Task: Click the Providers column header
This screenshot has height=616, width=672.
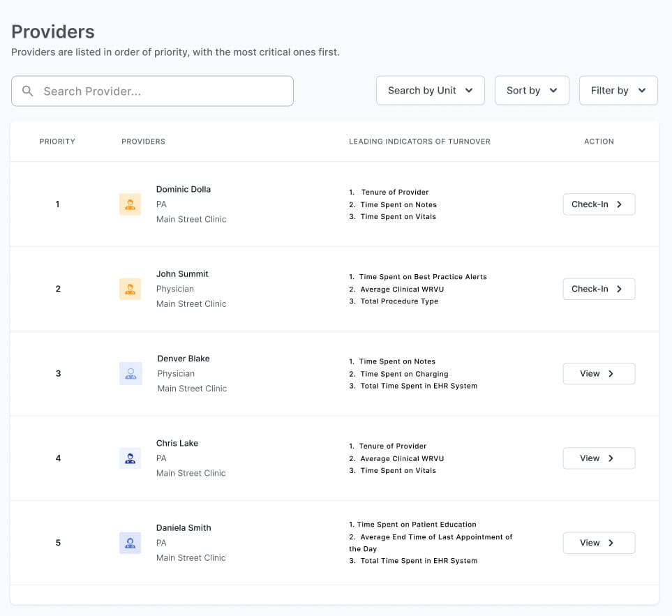Action: [143, 142]
